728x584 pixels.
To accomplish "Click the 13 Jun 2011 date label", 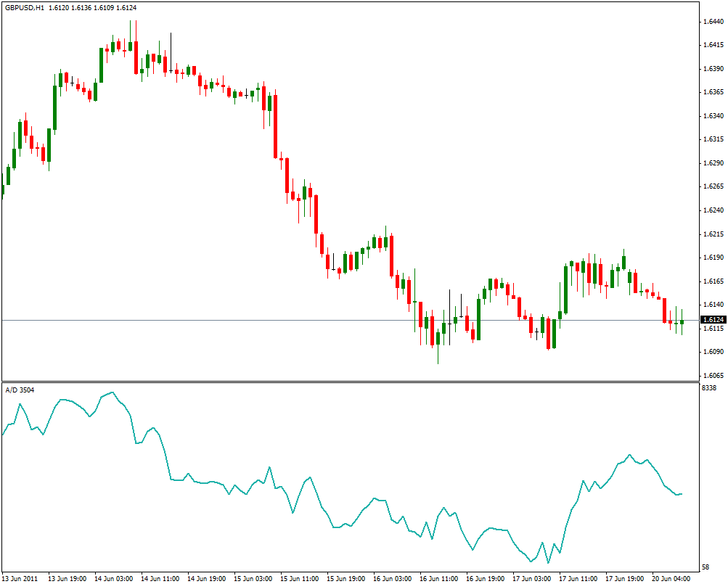I will coord(20,578).
